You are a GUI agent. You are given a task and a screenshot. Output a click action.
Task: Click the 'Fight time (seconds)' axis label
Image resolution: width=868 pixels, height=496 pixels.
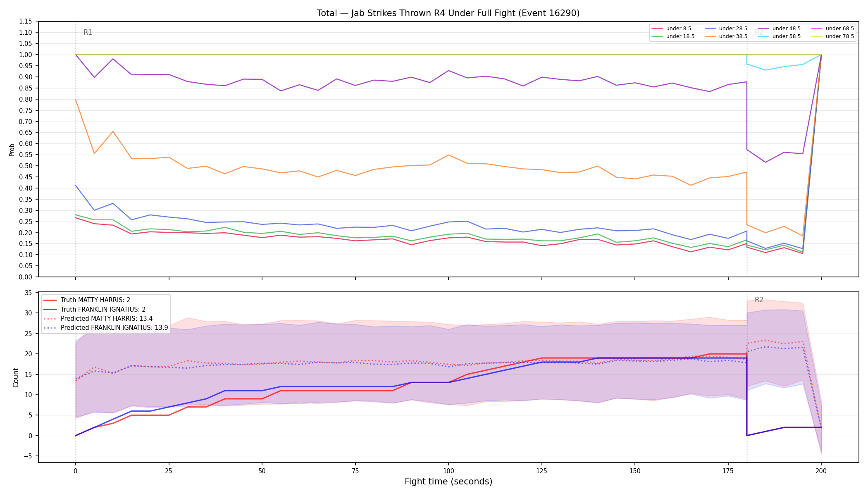(448, 482)
